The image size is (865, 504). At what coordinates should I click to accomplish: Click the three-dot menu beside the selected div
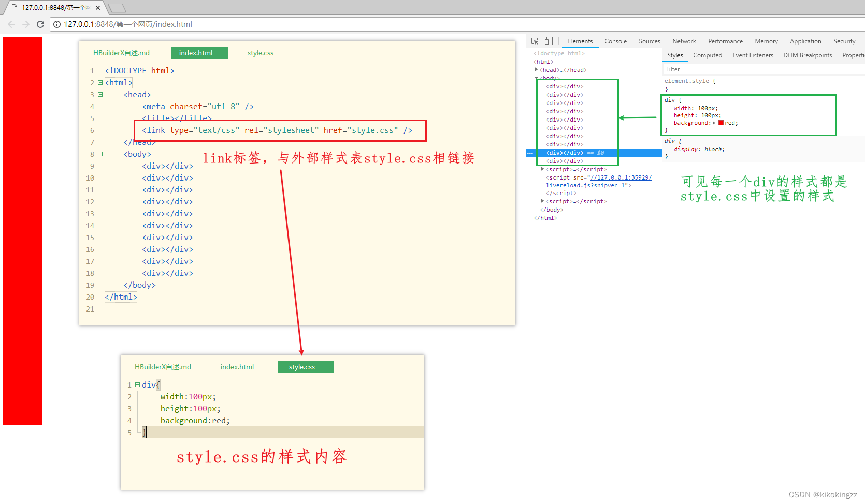point(530,153)
